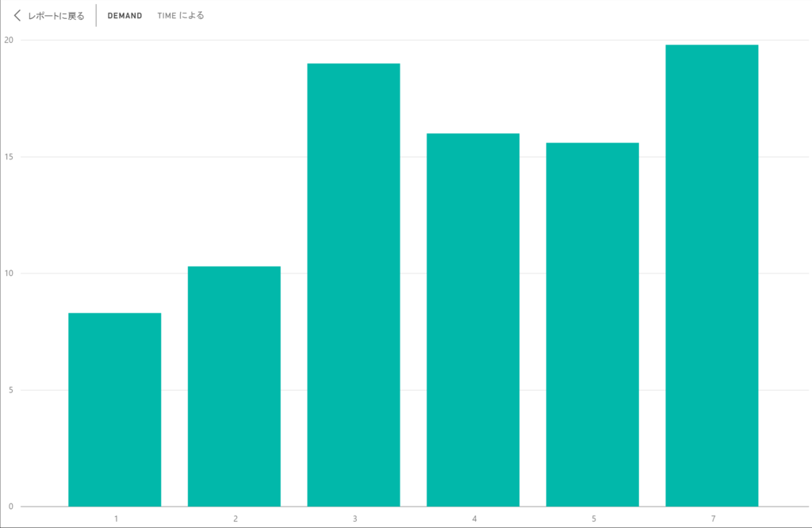Viewport: 812px width, 528px height.
Task: Click y-axis label 10
Action: pyautogui.click(x=9, y=274)
